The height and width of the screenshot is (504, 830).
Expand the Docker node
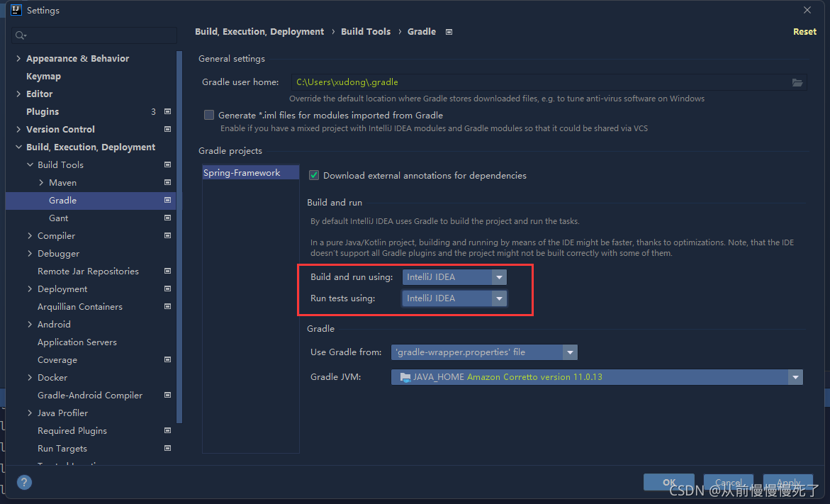point(30,378)
